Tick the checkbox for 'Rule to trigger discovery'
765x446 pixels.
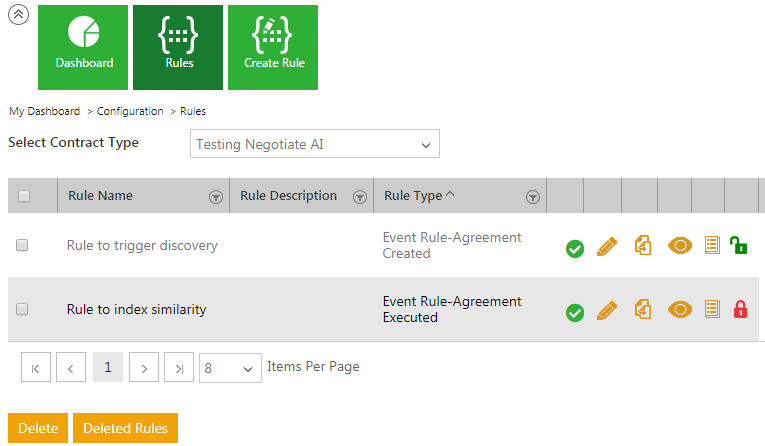22,245
